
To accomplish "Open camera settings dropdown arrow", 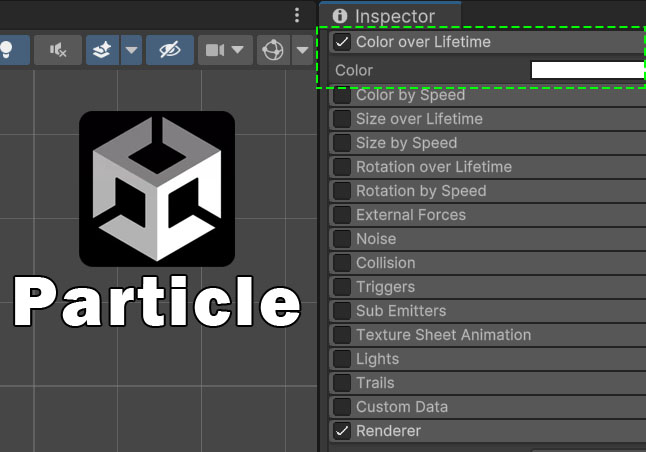I will pos(237,50).
